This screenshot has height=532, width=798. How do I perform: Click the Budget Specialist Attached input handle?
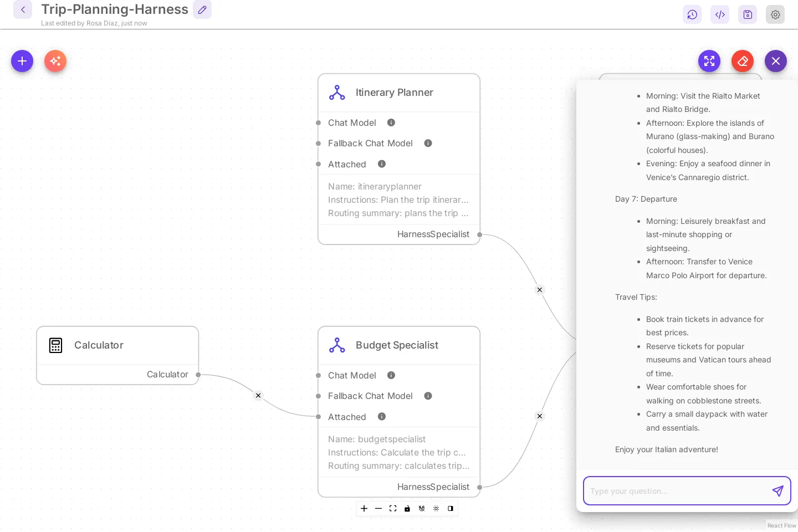pos(318,417)
